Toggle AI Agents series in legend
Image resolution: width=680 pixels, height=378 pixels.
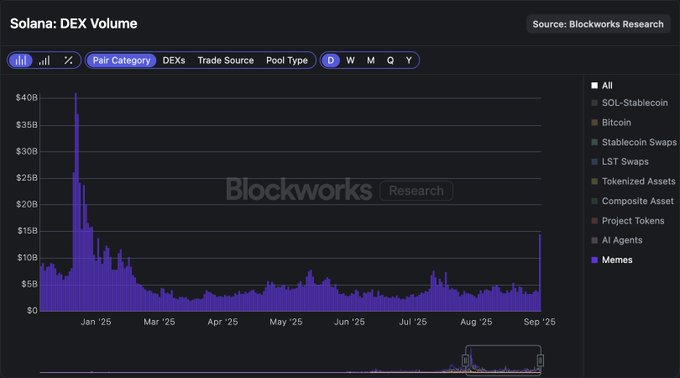[x=617, y=240]
